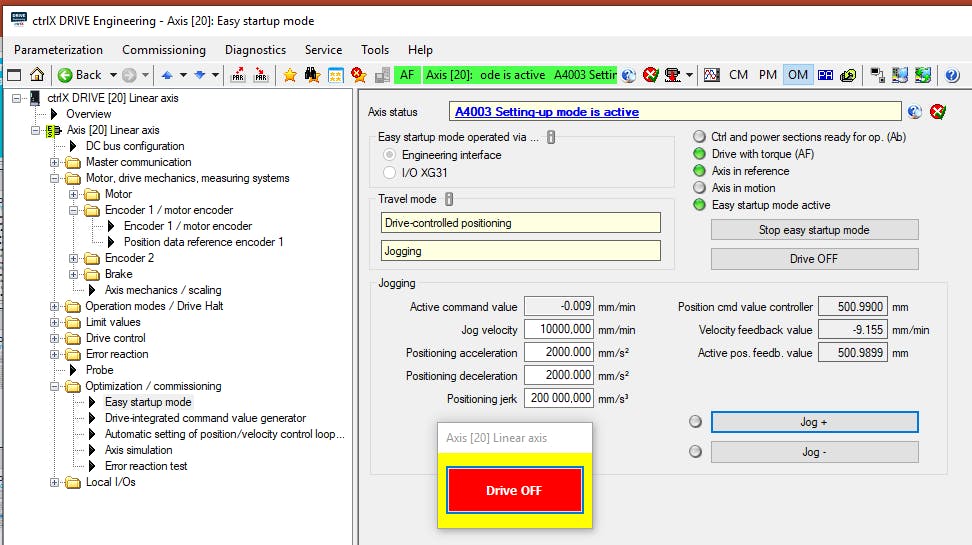Expand the Master communication folder

(x=55, y=162)
